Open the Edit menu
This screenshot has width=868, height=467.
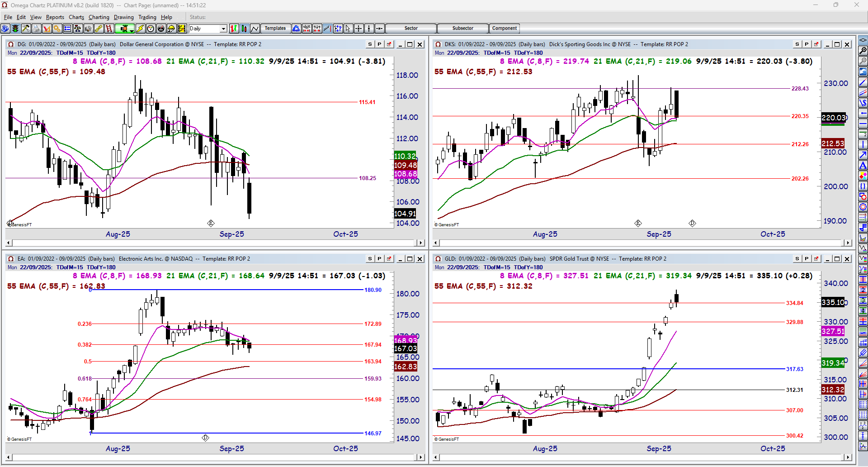coord(21,17)
